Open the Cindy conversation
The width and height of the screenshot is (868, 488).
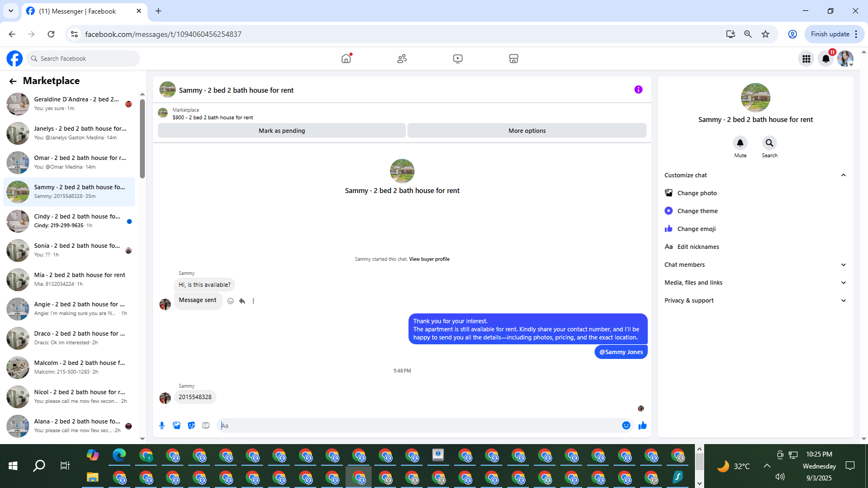pyautogui.click(x=69, y=221)
